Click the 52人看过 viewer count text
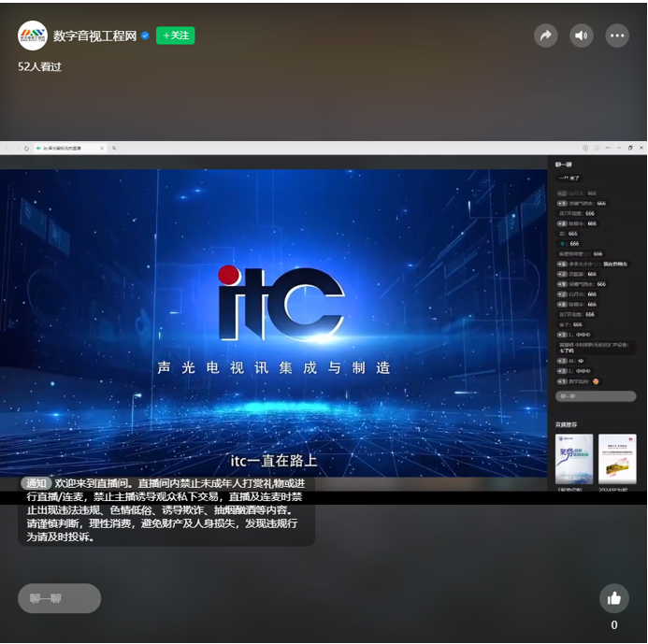 click(x=39, y=67)
